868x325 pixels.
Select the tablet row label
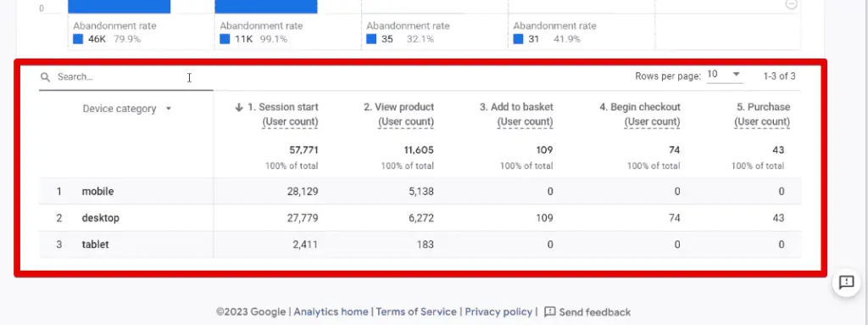[95, 244]
